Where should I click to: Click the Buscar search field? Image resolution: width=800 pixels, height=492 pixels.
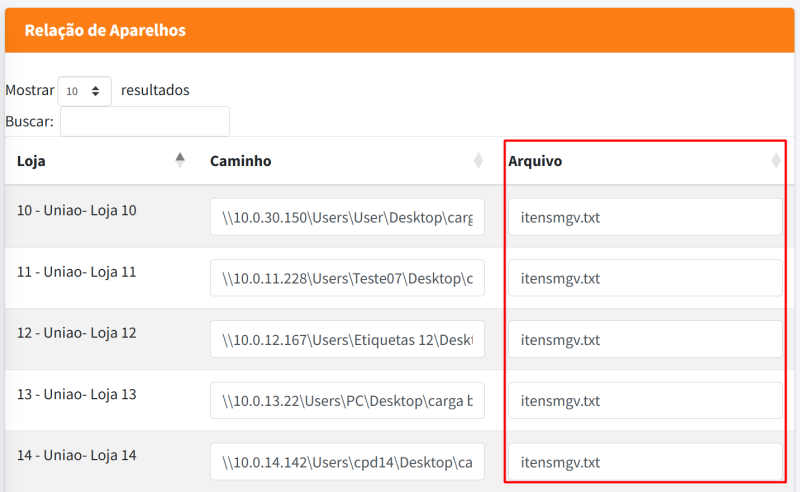(145, 121)
